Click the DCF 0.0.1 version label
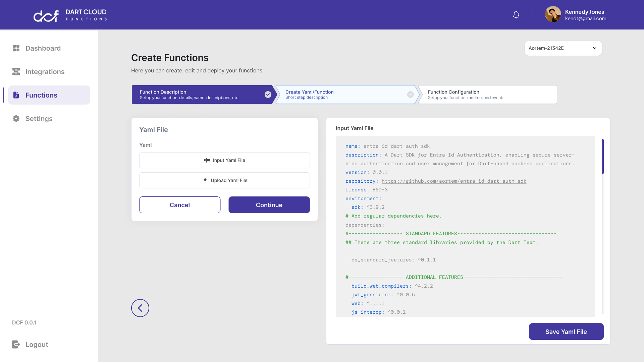The height and width of the screenshot is (362, 644). click(x=24, y=322)
